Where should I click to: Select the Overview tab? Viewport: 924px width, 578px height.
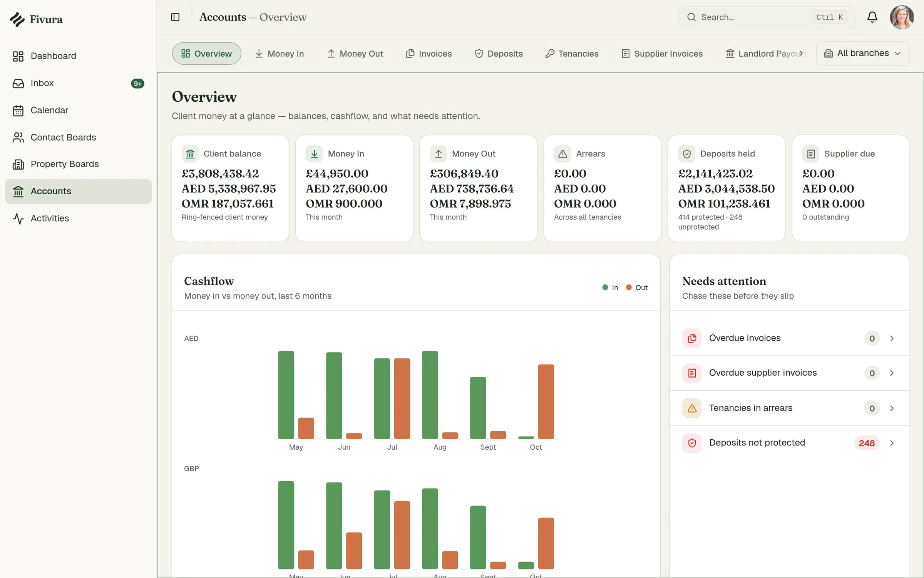click(206, 54)
